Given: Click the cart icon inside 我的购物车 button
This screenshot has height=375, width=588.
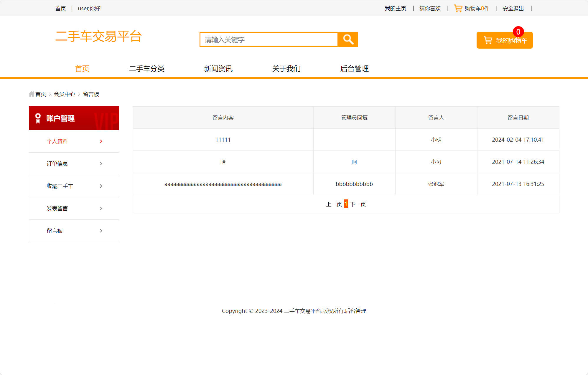Looking at the screenshot, I should [487, 40].
